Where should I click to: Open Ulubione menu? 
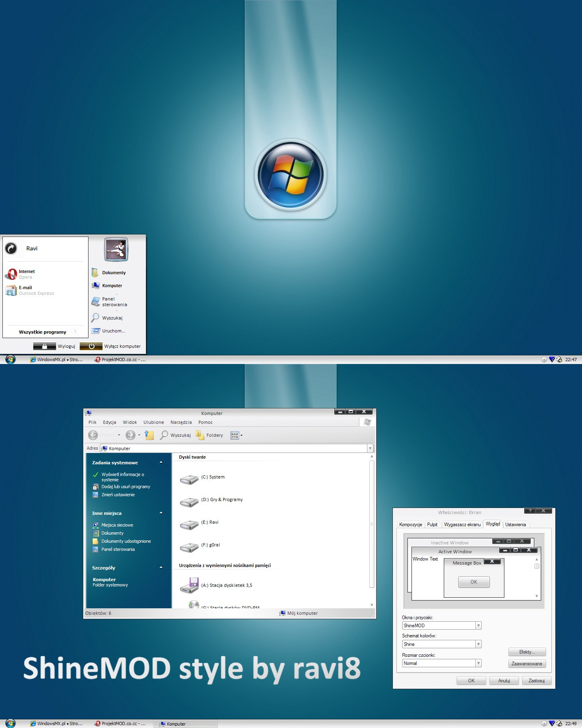pyautogui.click(x=154, y=422)
